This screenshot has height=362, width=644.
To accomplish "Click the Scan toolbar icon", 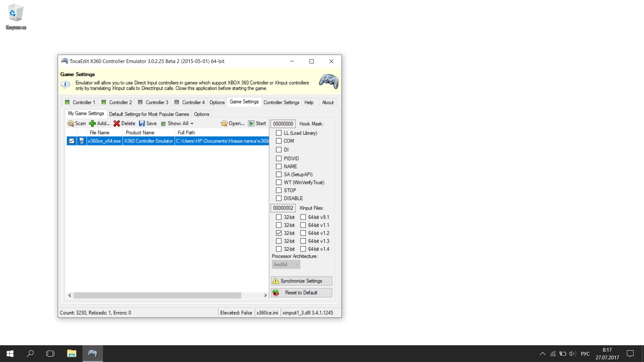I will [71, 124].
